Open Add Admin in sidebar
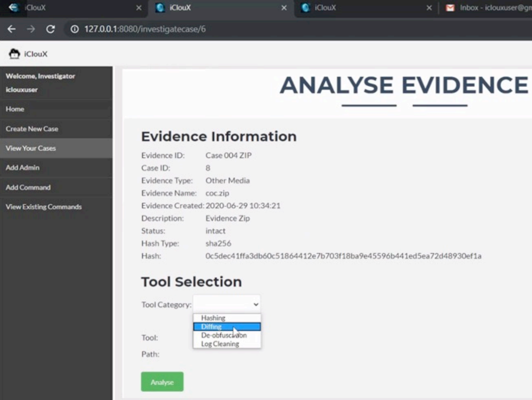The height and width of the screenshot is (400, 532). click(x=56, y=167)
